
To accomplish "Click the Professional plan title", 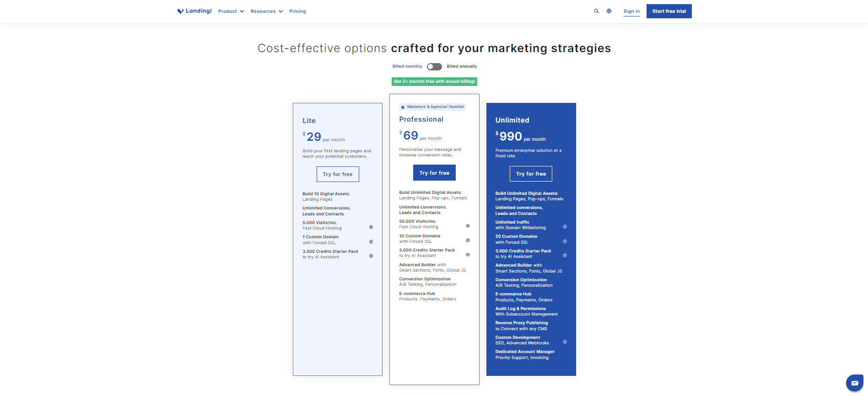I will pos(421,119).
